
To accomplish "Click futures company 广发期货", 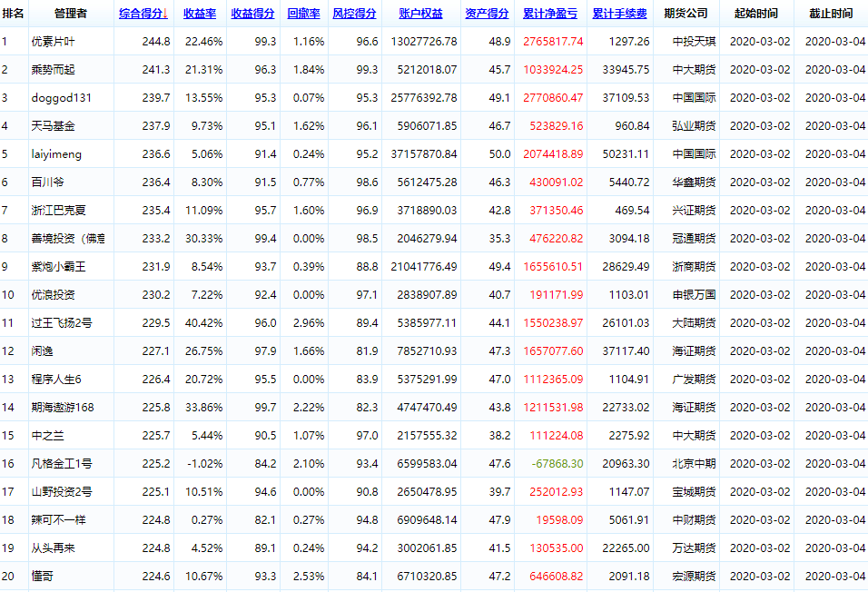I will [695, 380].
